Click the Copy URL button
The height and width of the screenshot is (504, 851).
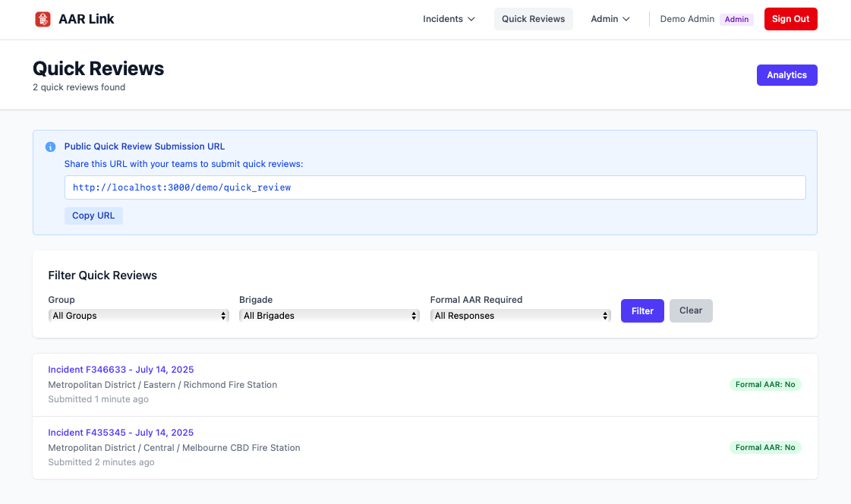[x=93, y=216]
